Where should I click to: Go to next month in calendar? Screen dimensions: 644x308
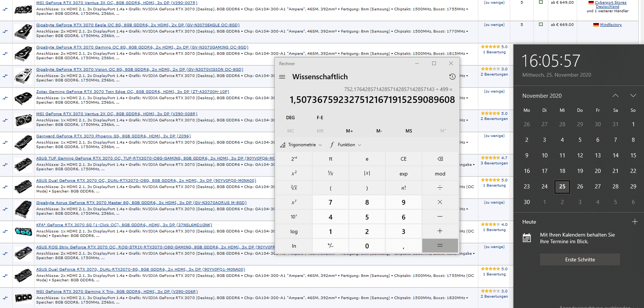pos(633,96)
